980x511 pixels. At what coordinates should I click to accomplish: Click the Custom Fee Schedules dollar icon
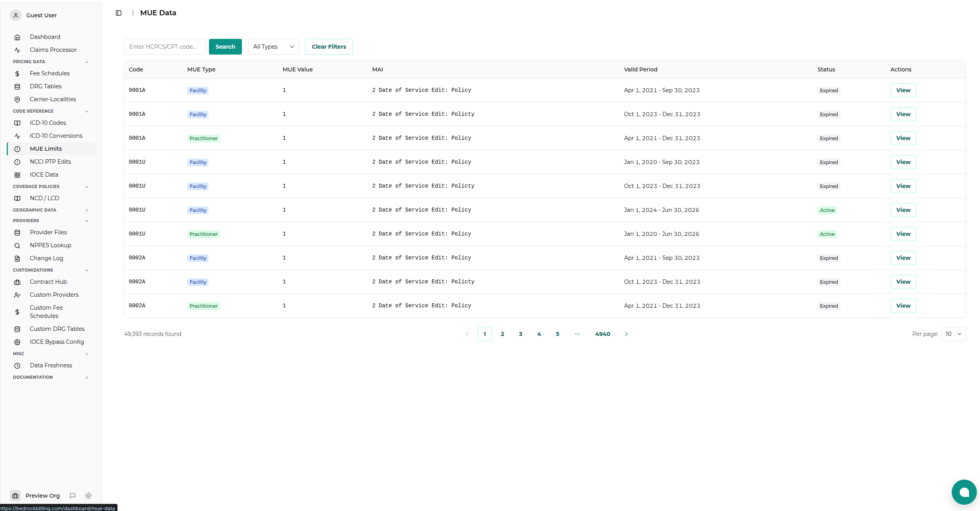pos(17,312)
